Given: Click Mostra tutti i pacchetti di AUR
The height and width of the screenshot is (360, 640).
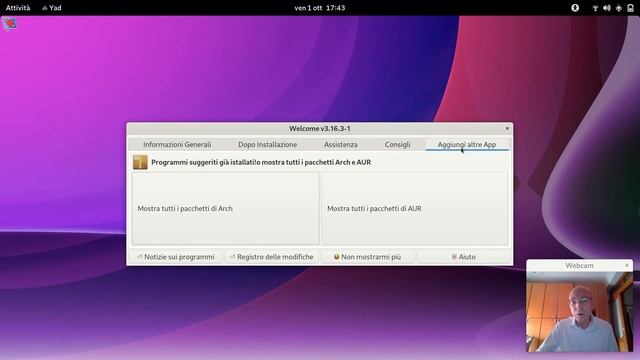Looking at the screenshot, I should [415, 209].
